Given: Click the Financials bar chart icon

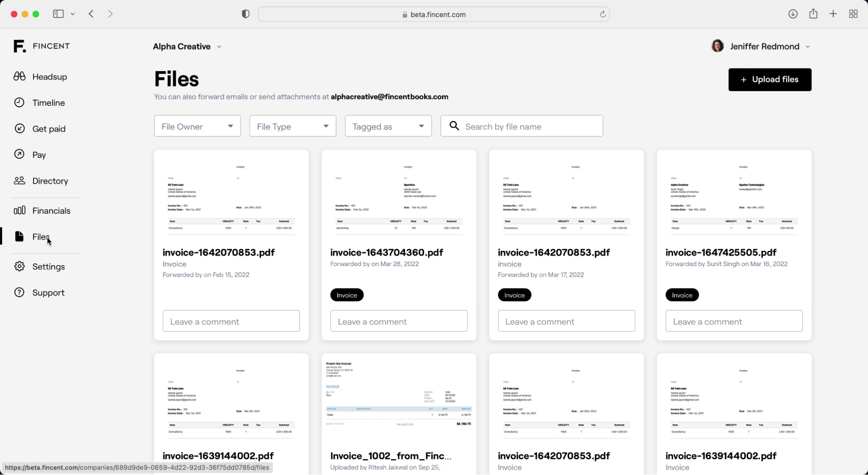Looking at the screenshot, I should (x=20, y=211).
